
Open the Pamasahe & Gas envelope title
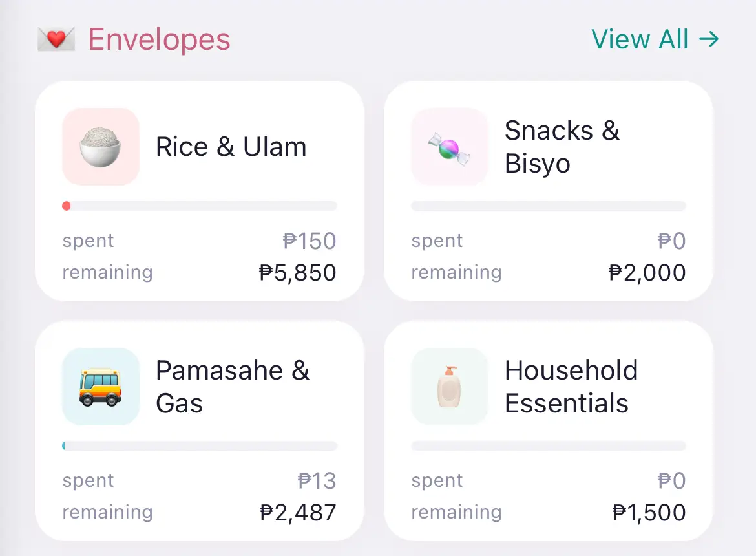(232, 387)
